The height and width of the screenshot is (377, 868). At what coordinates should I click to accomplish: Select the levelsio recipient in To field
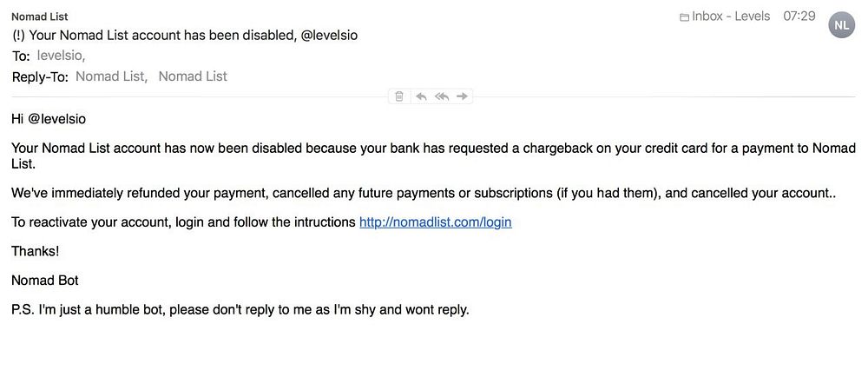pyautogui.click(x=61, y=55)
